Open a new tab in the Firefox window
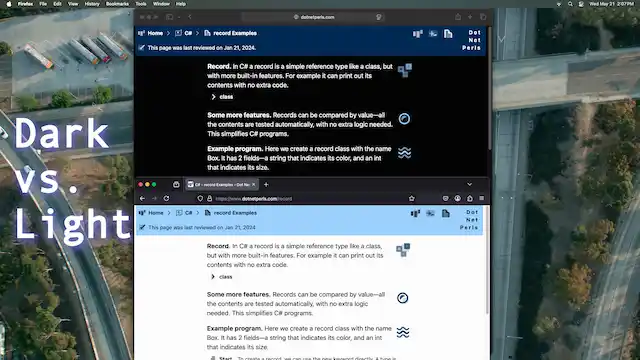 [266, 184]
